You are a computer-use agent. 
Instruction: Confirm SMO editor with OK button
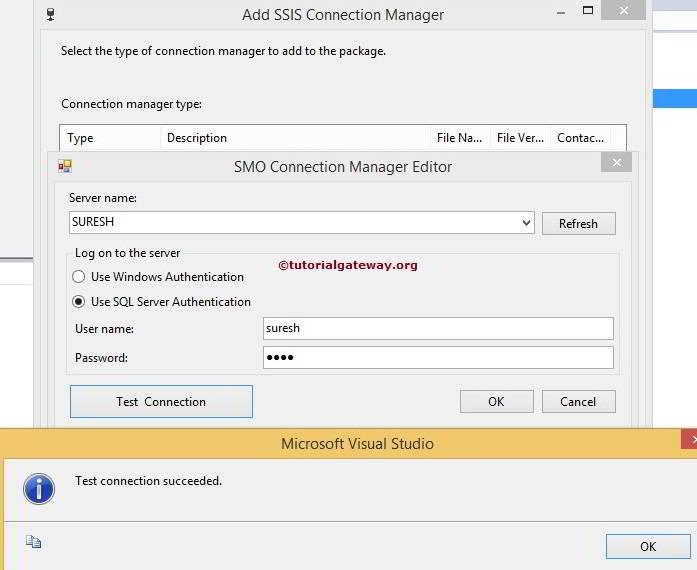point(497,401)
